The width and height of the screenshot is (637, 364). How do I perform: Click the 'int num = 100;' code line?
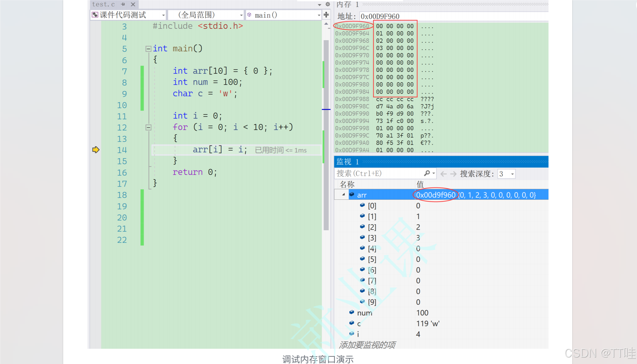point(207,82)
